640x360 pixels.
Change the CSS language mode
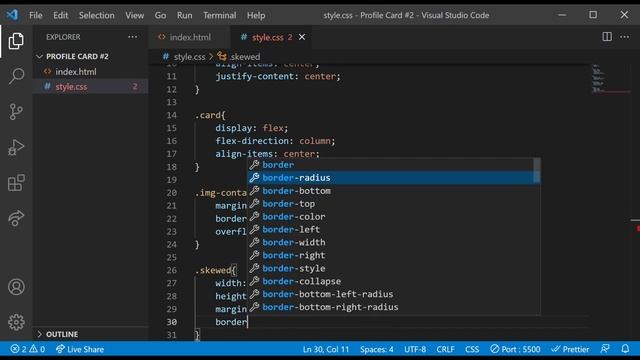point(472,349)
